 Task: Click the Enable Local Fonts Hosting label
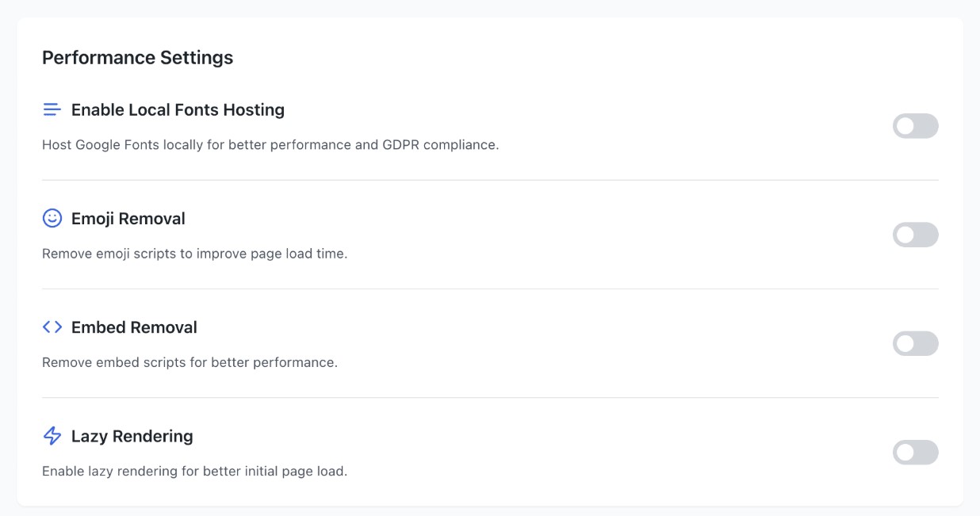178,109
